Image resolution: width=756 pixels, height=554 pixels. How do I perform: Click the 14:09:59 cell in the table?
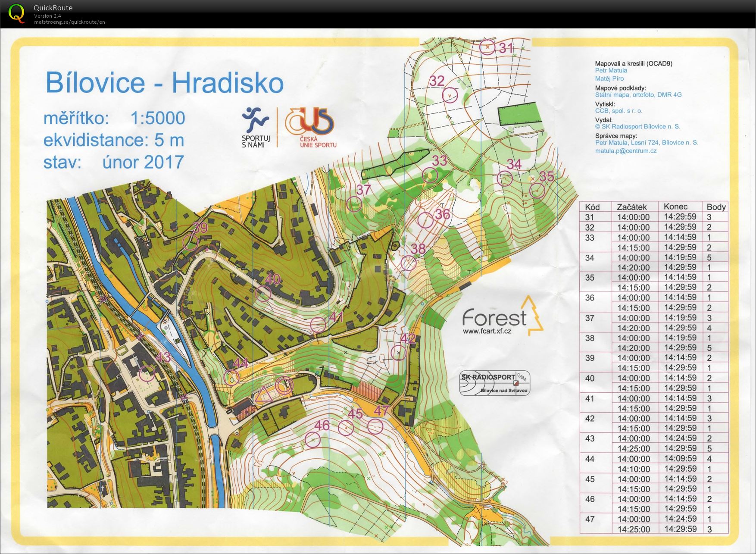(x=680, y=458)
